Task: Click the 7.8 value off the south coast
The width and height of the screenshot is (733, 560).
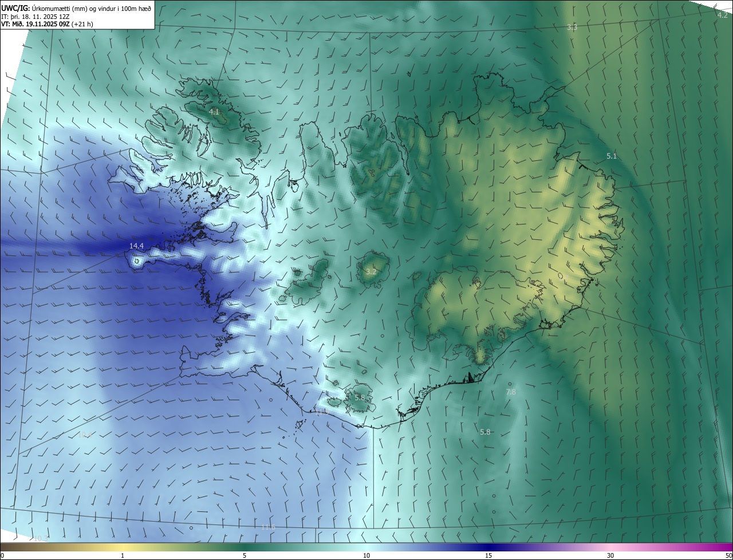Action: 511,392
